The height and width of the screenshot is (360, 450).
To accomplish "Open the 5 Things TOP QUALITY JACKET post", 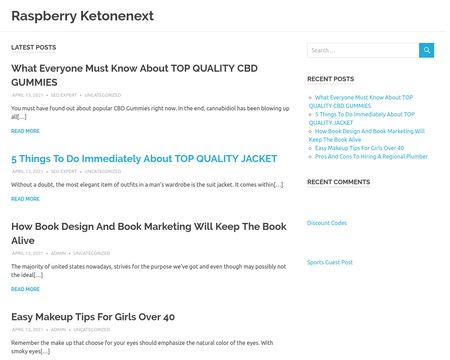I will 144,159.
